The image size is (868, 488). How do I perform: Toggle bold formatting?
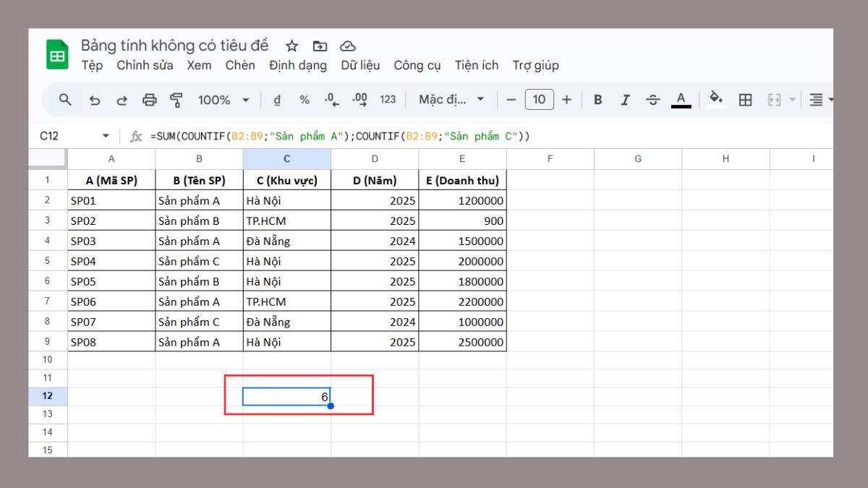[x=597, y=100]
